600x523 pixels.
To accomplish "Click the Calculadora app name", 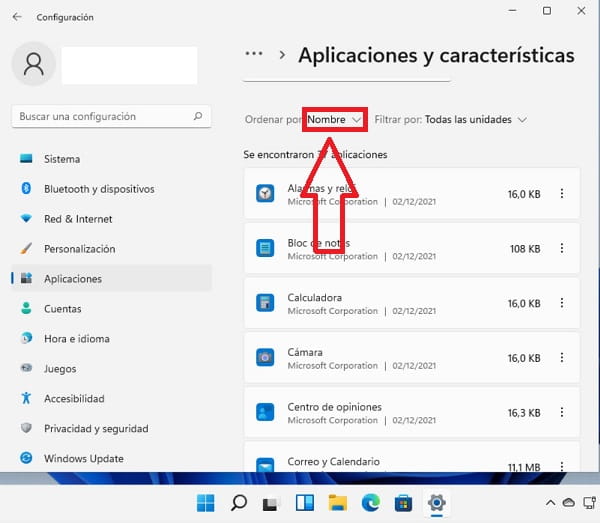I will (315, 297).
